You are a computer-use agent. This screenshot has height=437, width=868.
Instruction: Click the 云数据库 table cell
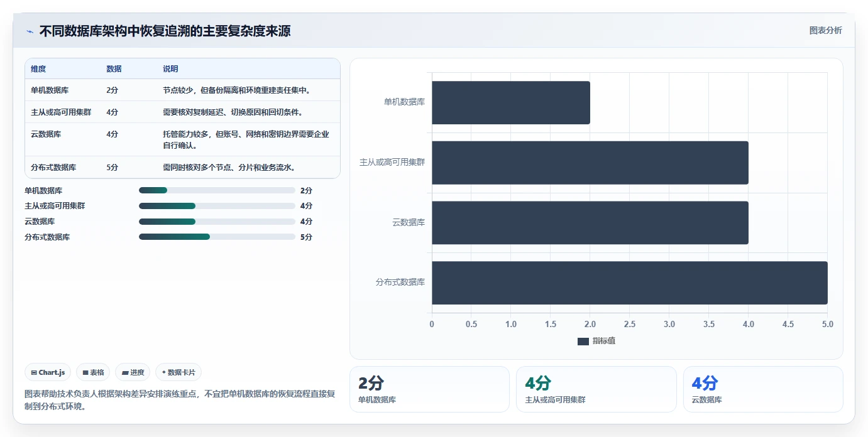coord(46,134)
